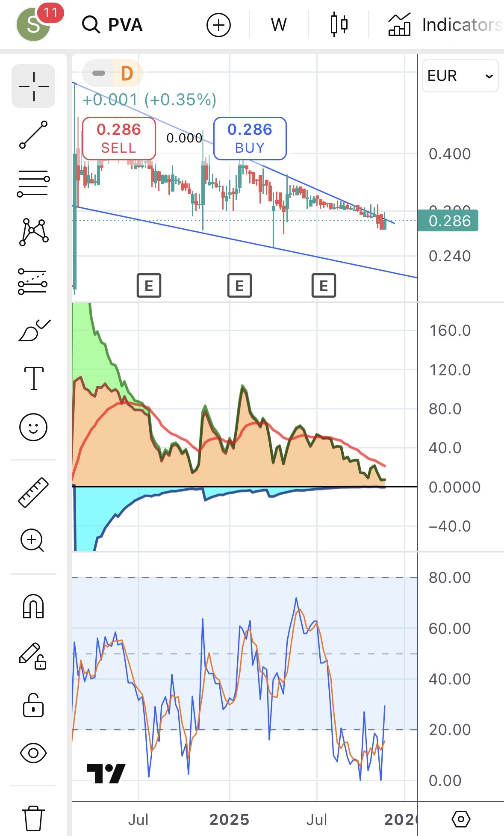Click the zoom in tool
This screenshot has width=504, height=836.
[x=32, y=541]
